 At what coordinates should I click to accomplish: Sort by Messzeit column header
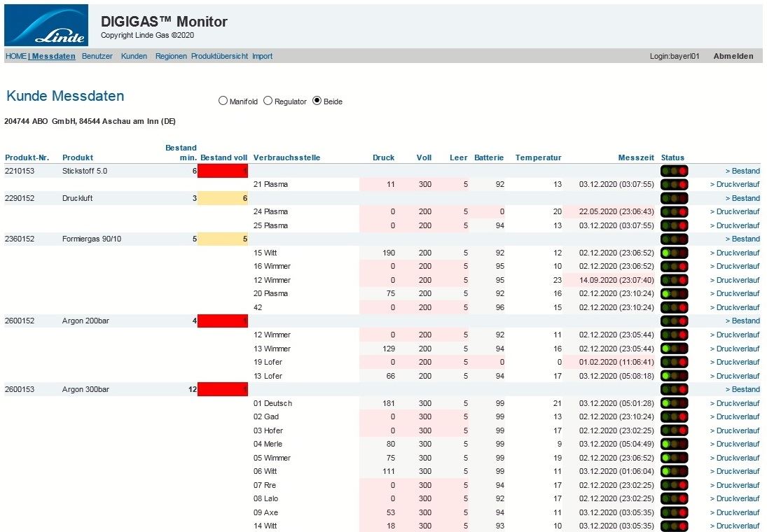click(x=636, y=157)
